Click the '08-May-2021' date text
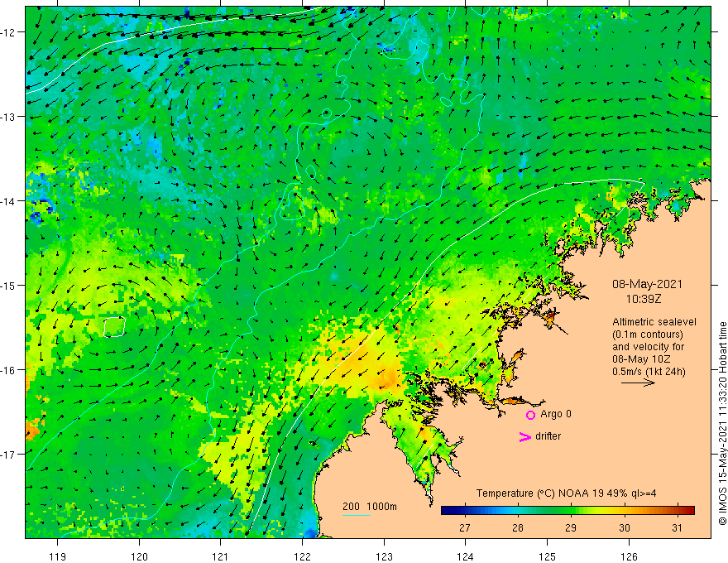Viewport: 728px width, 563px height. [x=647, y=284]
